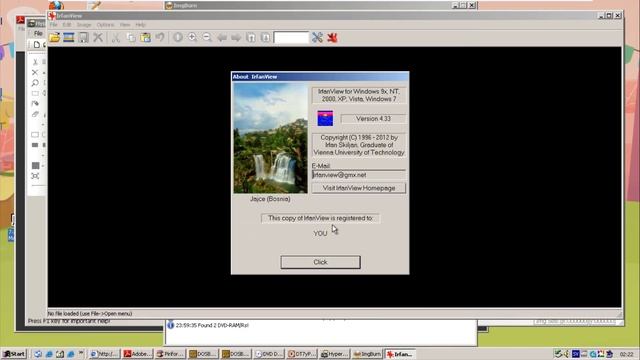This screenshot has height=360, width=640.
Task: Click the scissors tool in background window
Action: 35,62
